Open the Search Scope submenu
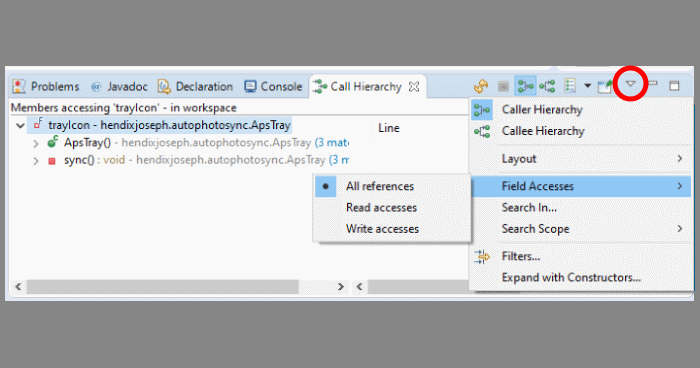Screen dimensions: 700x368 [580, 229]
